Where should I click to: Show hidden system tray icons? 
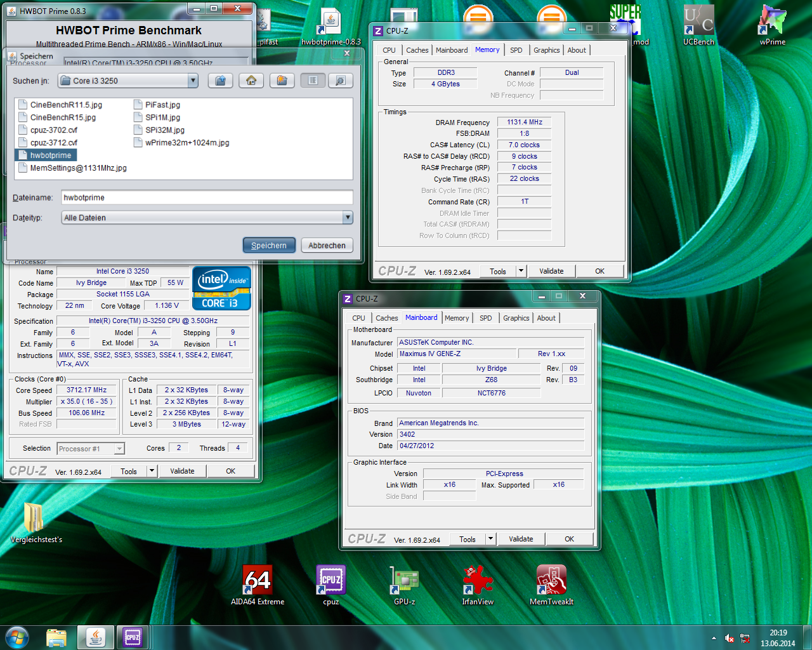[x=714, y=639]
